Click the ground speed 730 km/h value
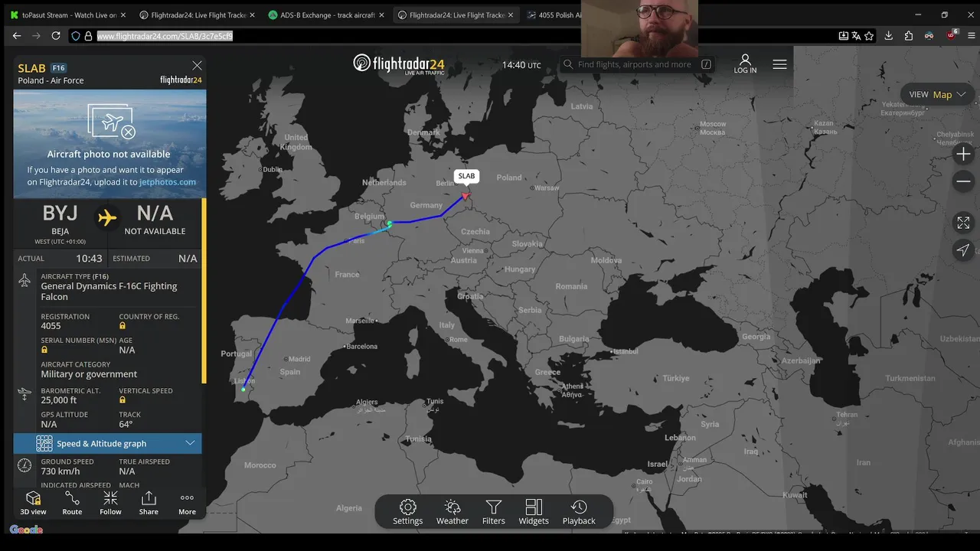 pos(60,471)
